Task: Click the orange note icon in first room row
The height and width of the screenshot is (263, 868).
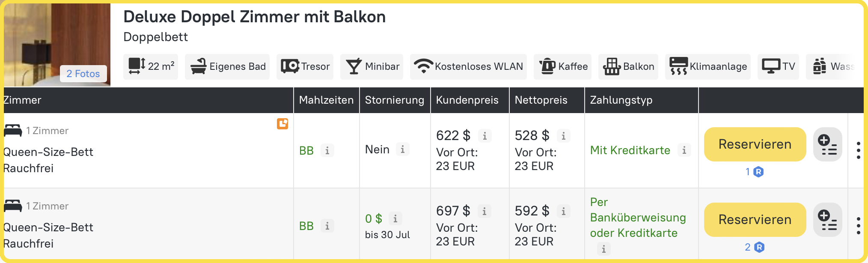Action: tap(282, 124)
